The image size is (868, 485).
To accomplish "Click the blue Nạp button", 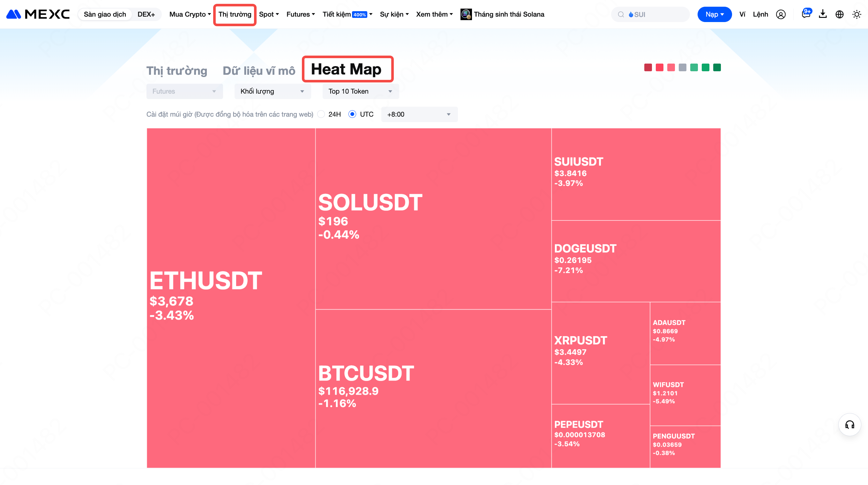I will (714, 14).
